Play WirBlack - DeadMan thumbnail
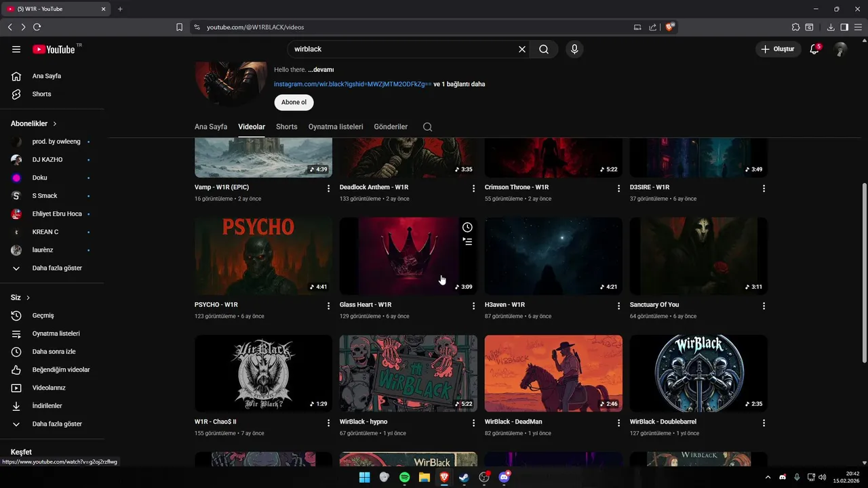The image size is (868, 488). tap(553, 373)
